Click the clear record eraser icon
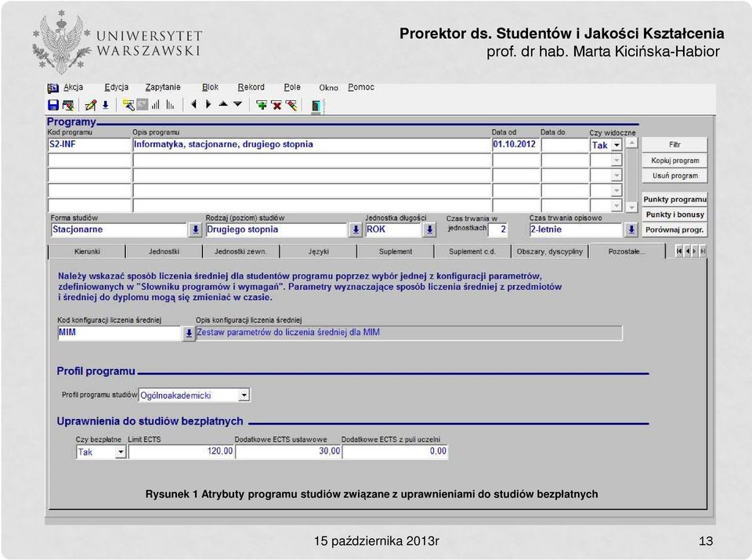This screenshot has height=560, width=752. pyautogui.click(x=291, y=105)
